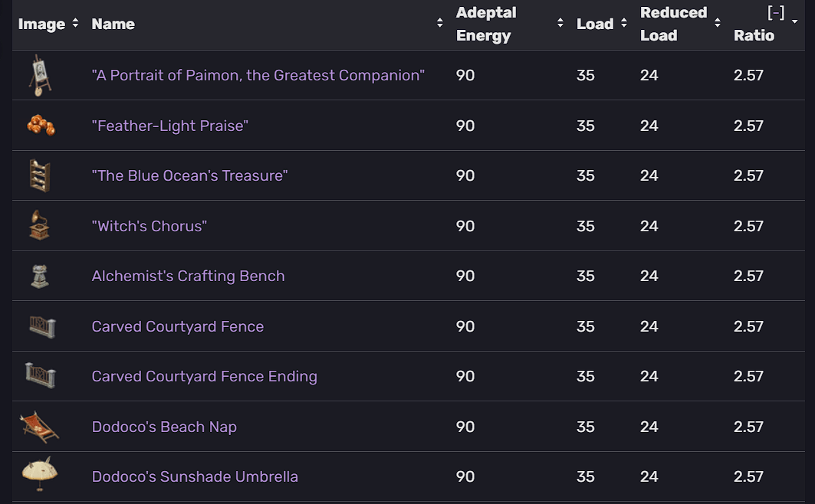Click the Witch's Chorus gramophone icon

39,225
